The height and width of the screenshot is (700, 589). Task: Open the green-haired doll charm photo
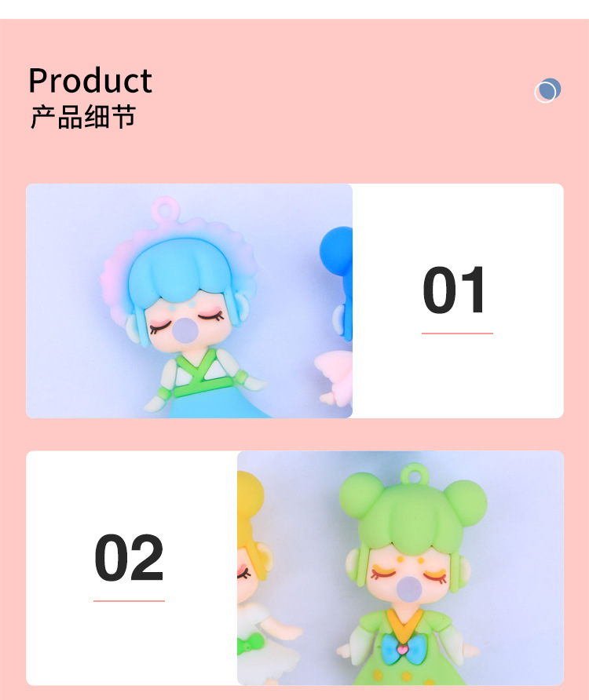point(401,568)
